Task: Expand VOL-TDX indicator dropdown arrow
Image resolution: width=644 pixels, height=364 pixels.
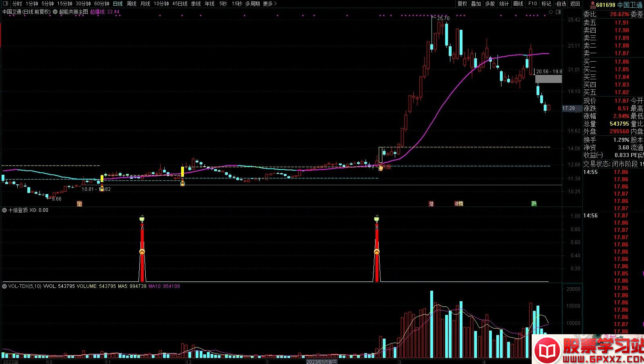Action: click(x=4, y=286)
